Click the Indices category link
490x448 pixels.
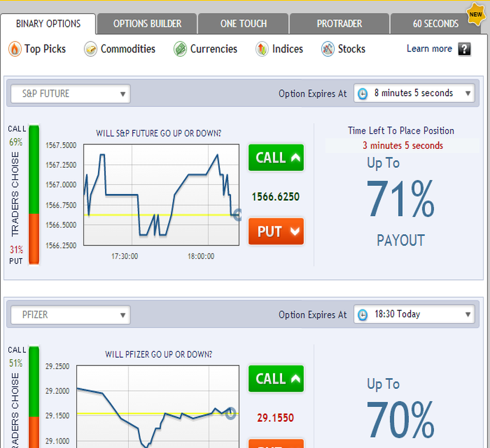(x=287, y=49)
